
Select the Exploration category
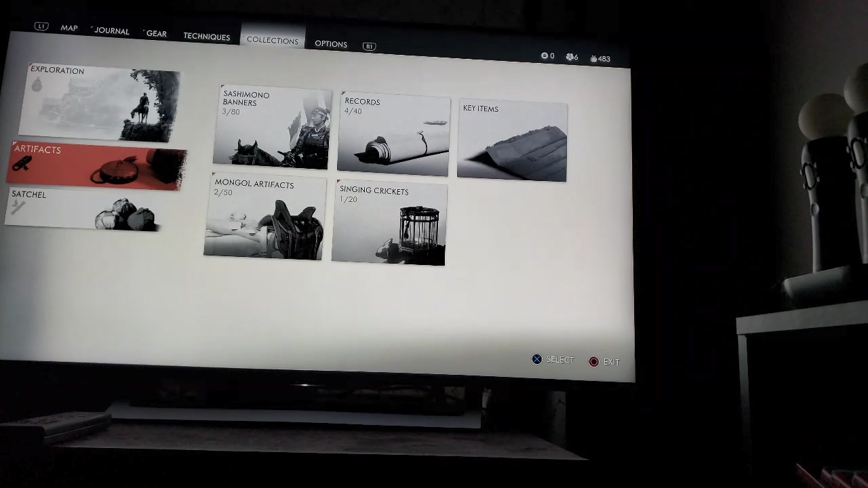click(x=100, y=102)
